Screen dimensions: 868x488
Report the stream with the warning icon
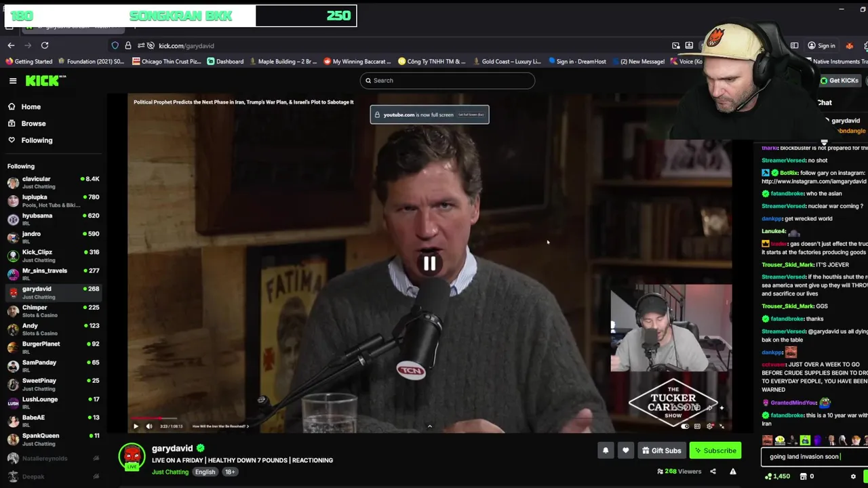tap(732, 472)
